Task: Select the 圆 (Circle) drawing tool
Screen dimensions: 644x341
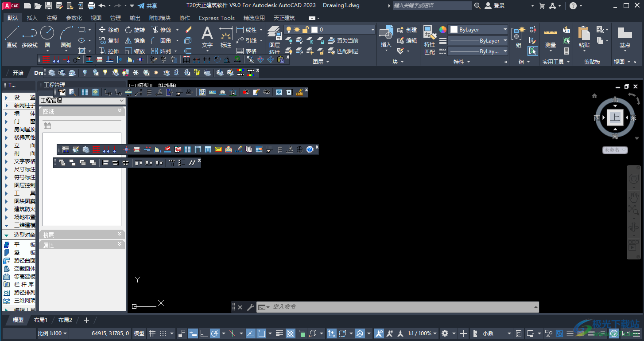Action: pyautogui.click(x=47, y=35)
